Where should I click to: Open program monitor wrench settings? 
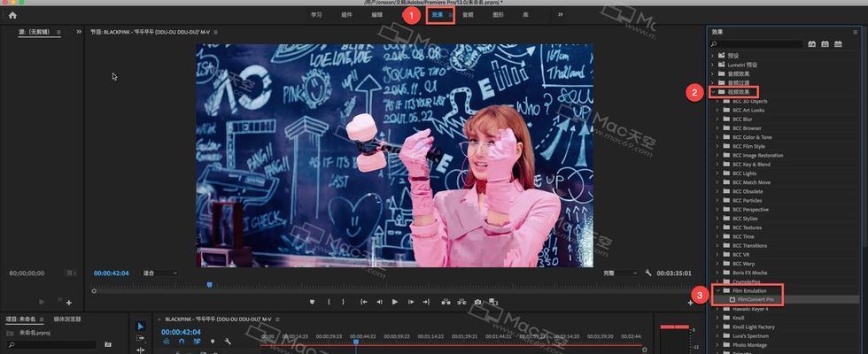(x=648, y=273)
